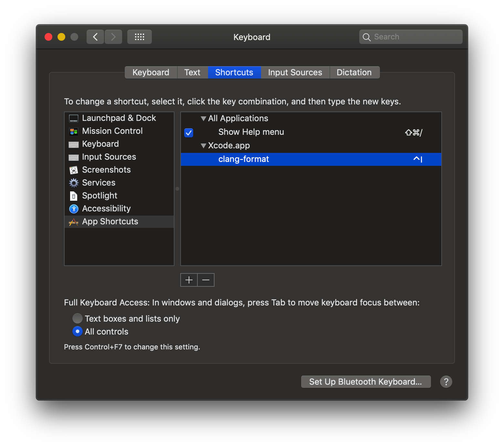
Task: Select Text boxes and lists only
Action: 77,318
